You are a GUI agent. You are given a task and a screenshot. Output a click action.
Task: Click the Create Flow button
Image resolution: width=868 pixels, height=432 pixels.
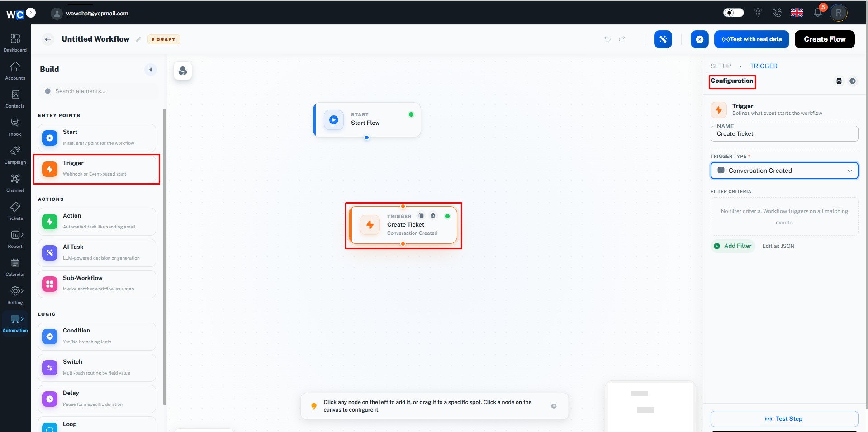[825, 39]
